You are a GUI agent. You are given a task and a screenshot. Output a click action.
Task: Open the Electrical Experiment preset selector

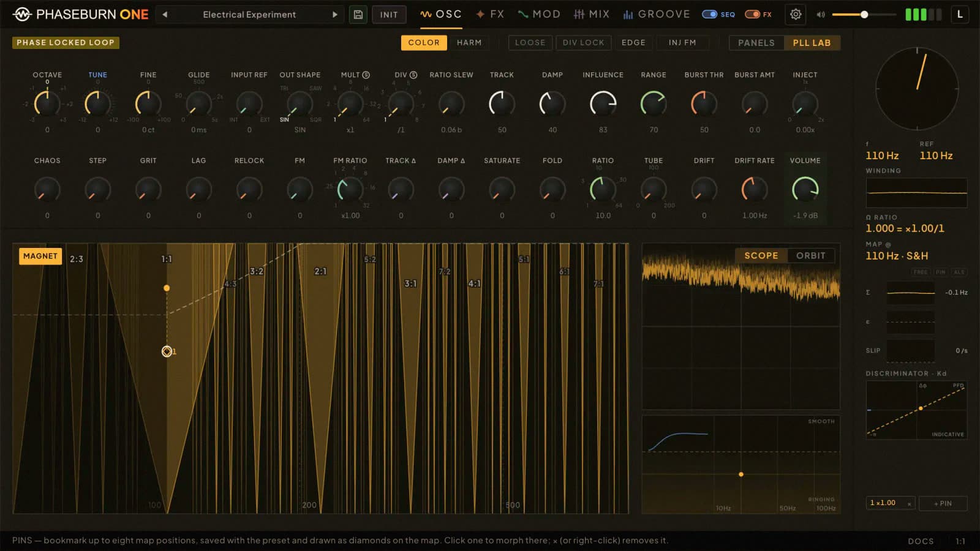pos(249,14)
